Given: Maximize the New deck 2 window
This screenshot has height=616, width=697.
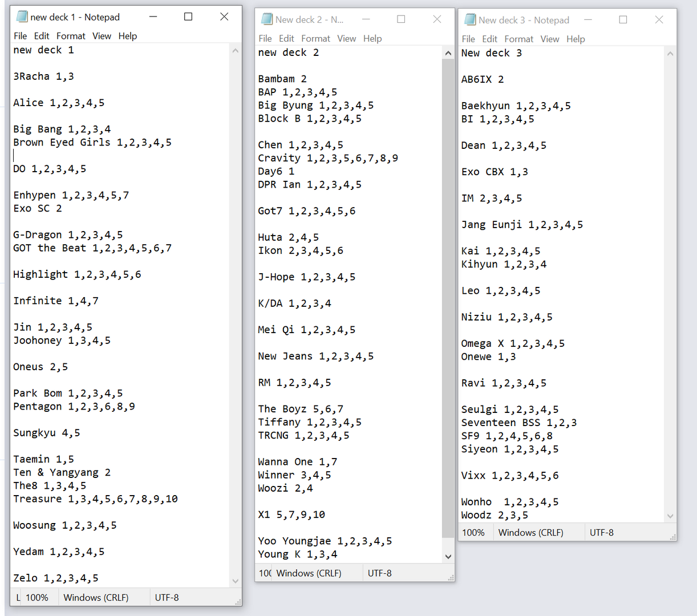Looking at the screenshot, I should pos(401,19).
